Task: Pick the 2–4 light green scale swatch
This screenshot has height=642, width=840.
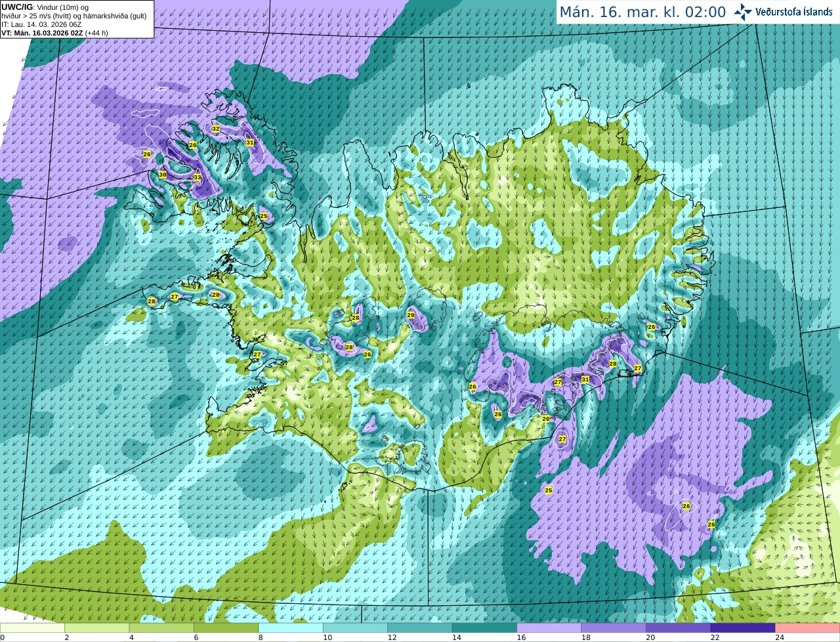Action: coord(96,628)
